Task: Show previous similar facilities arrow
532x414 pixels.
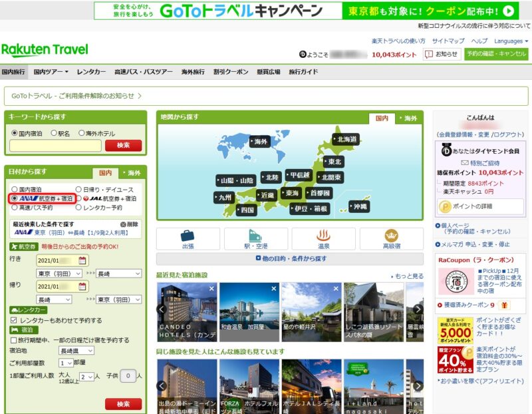Action: coord(162,386)
